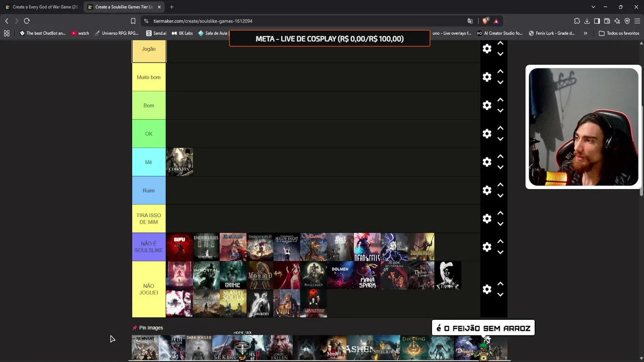Open the Brave VPN shield icon

point(627,21)
